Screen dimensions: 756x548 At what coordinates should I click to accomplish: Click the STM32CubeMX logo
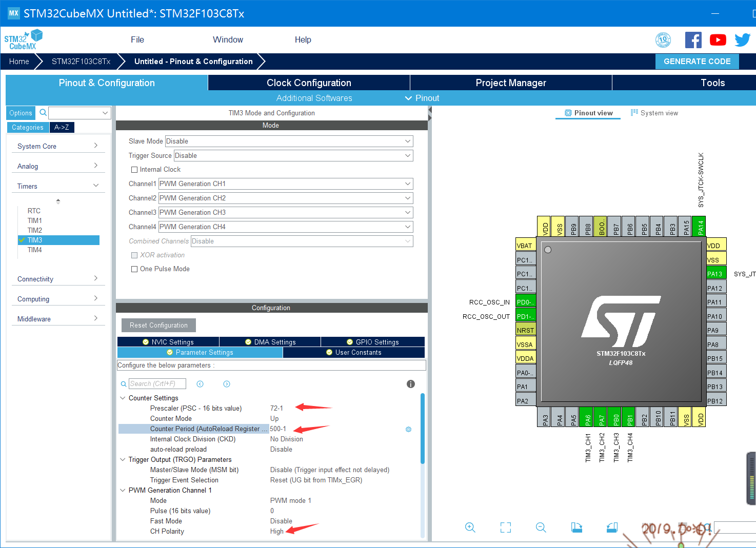point(23,40)
